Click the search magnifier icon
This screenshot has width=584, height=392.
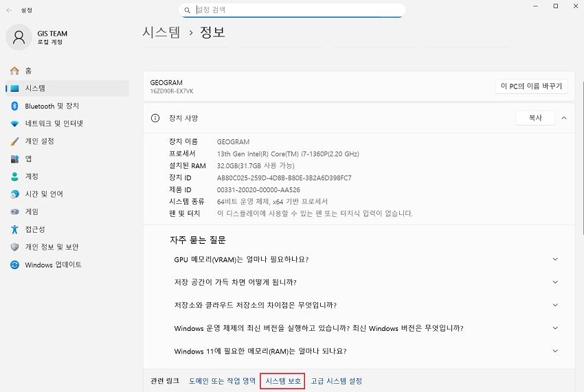click(188, 10)
